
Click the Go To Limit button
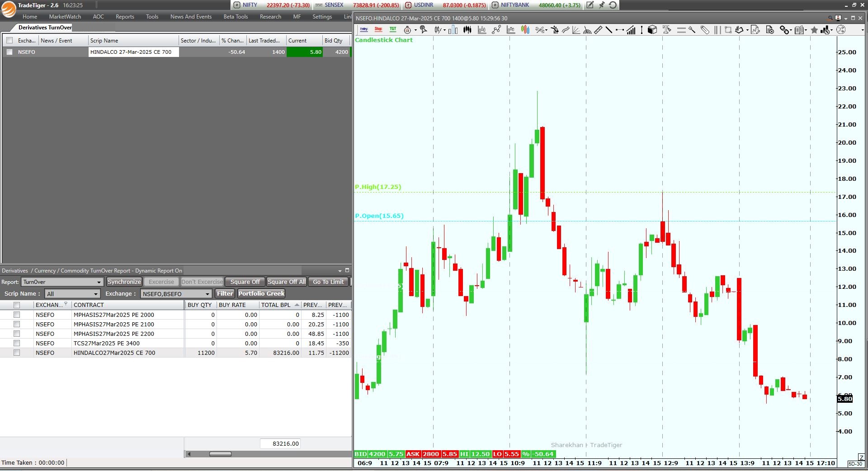click(328, 282)
